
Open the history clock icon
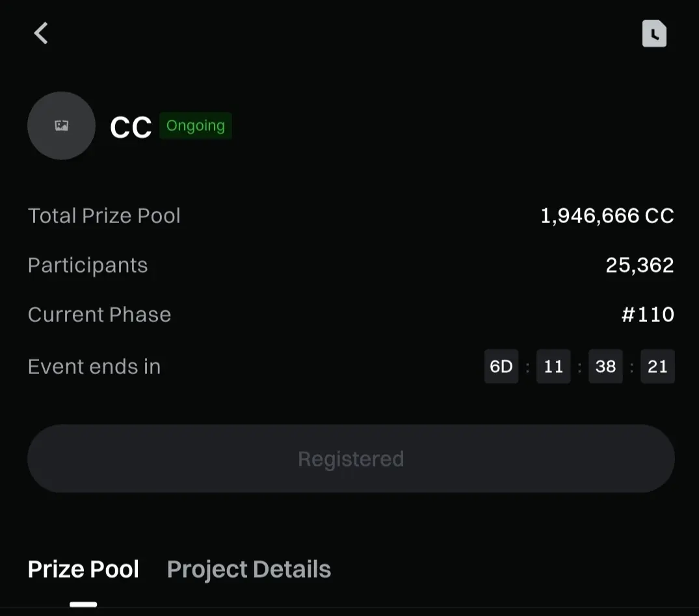(x=654, y=34)
